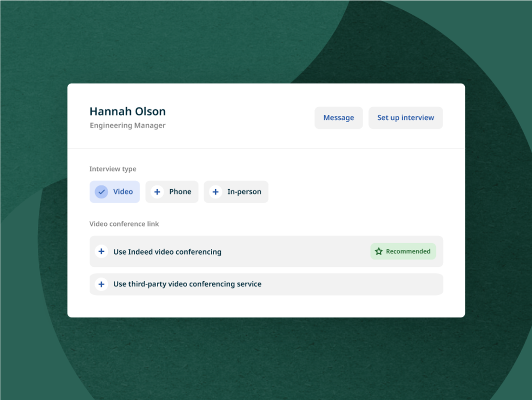Switch interview type to In-person
532x400 pixels.
236,192
